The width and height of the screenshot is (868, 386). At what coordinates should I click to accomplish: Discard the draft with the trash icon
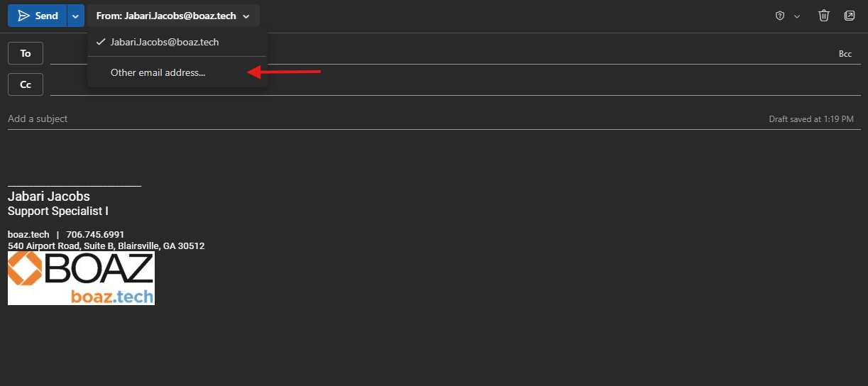click(x=824, y=16)
